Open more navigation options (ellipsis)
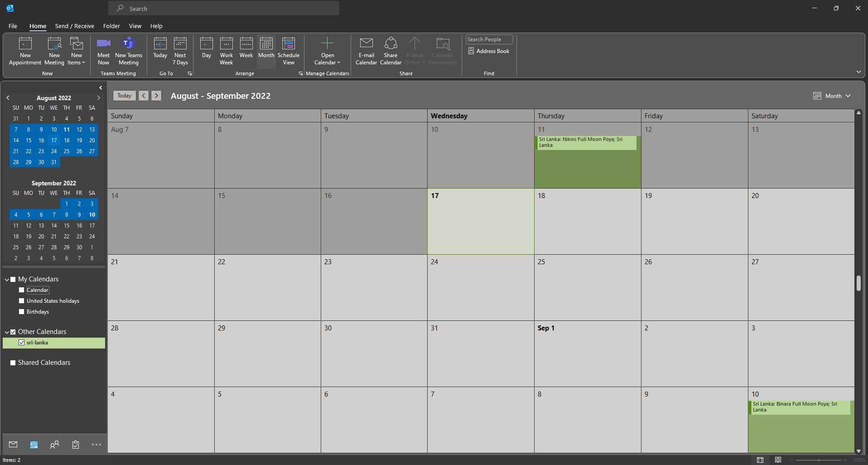This screenshot has width=868, height=465. (96, 445)
